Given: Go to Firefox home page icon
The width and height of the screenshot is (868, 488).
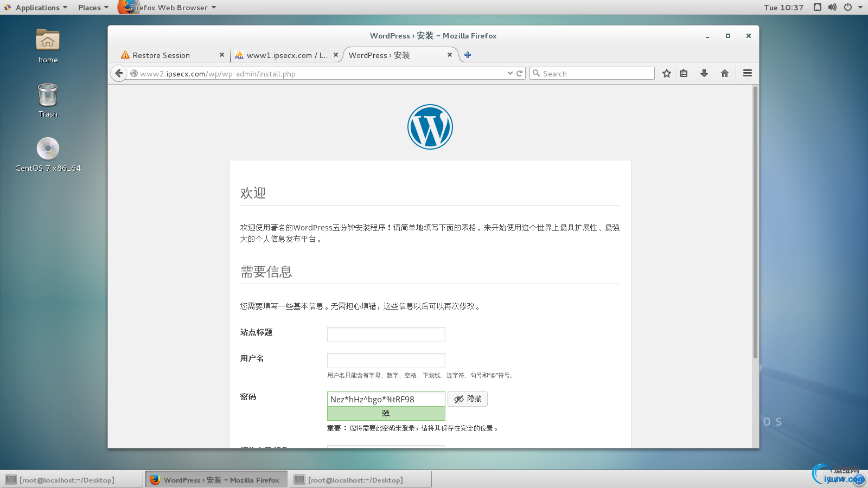Looking at the screenshot, I should point(725,73).
